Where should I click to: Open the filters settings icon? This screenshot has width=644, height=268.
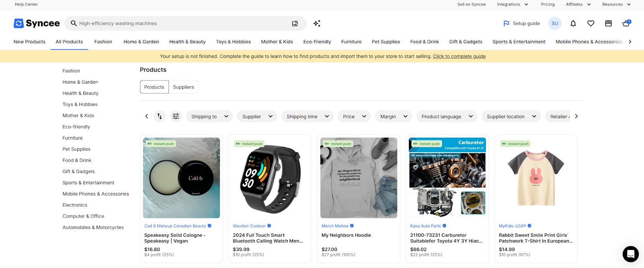[175, 116]
